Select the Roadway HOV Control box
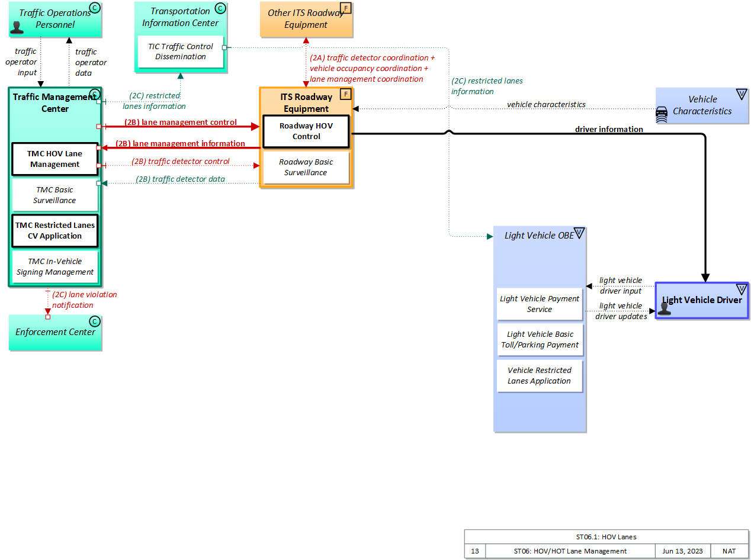Viewport: 751px width, 560px height. [x=306, y=131]
